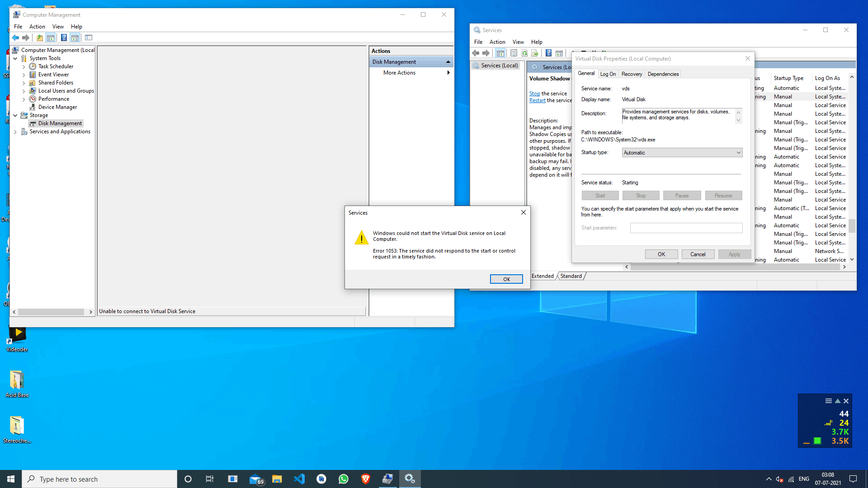868x488 pixels.
Task: Switch to the Recovery tab
Action: [631, 74]
